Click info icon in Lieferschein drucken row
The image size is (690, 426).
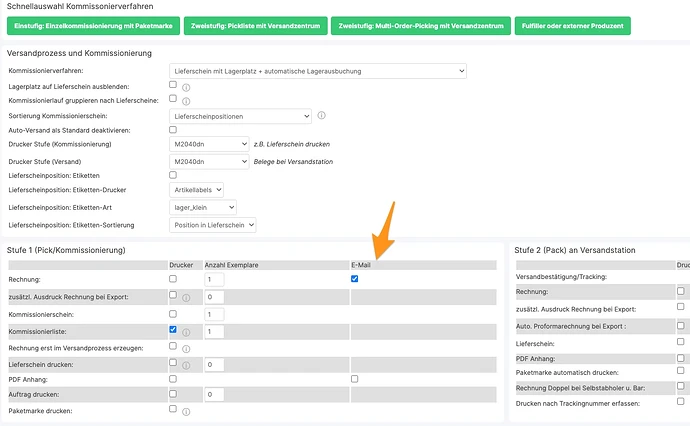point(186,365)
